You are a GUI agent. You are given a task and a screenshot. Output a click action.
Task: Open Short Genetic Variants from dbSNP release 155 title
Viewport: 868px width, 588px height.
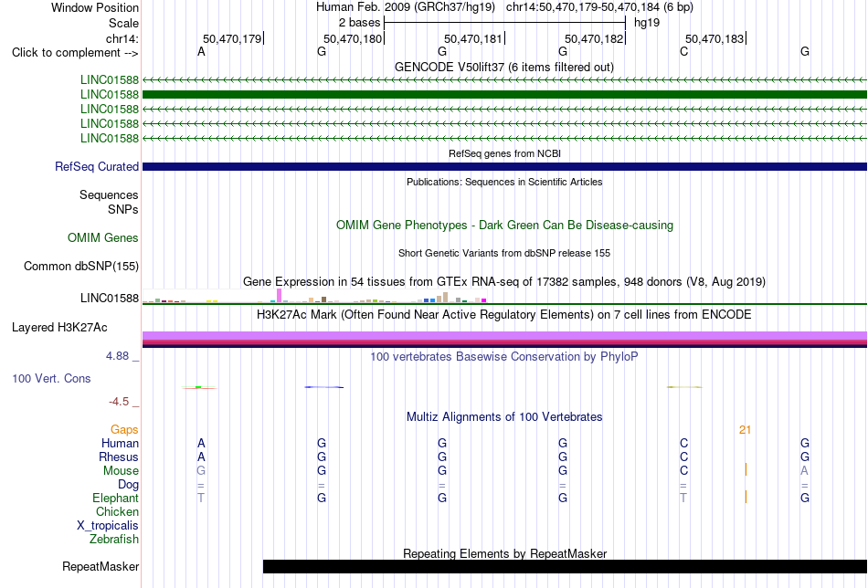(x=504, y=253)
